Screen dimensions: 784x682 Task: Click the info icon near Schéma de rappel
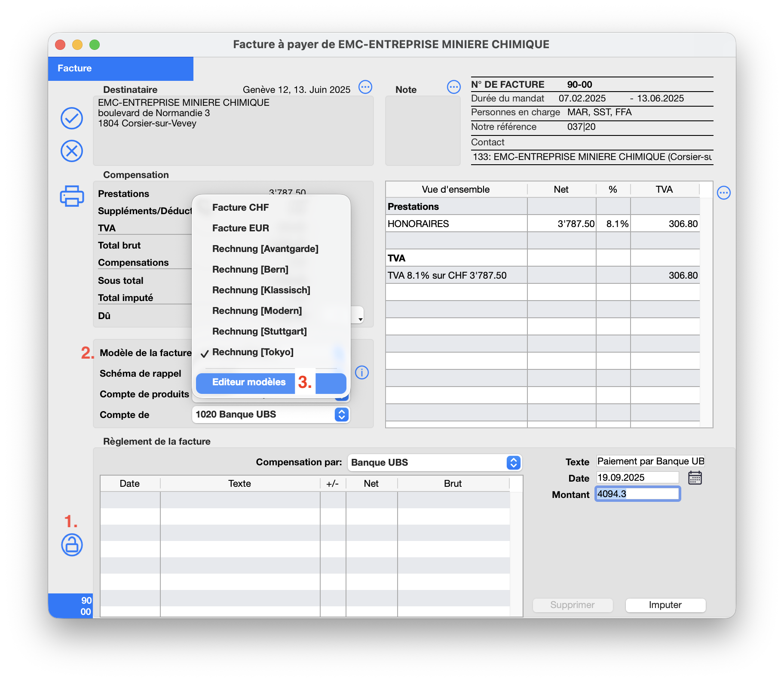point(362,372)
